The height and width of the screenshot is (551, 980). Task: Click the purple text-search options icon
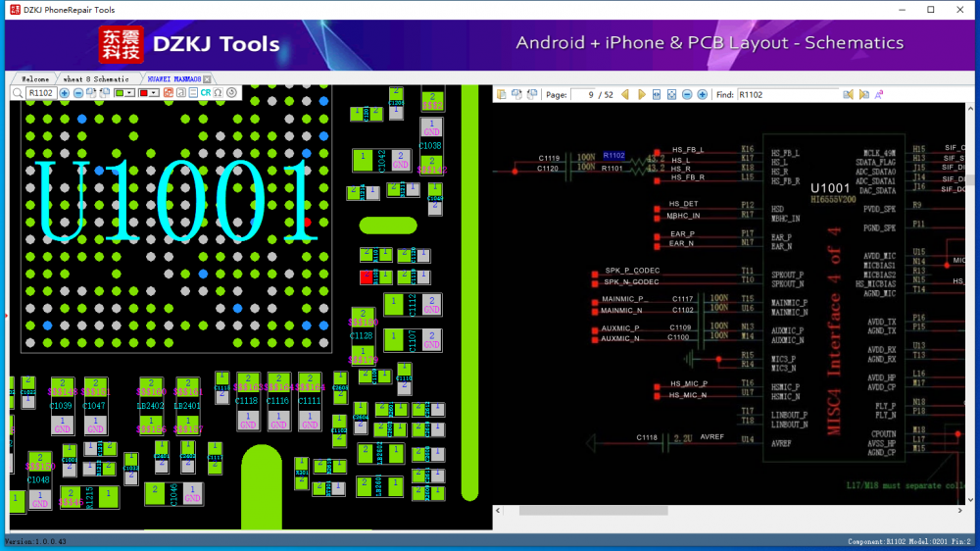point(879,94)
